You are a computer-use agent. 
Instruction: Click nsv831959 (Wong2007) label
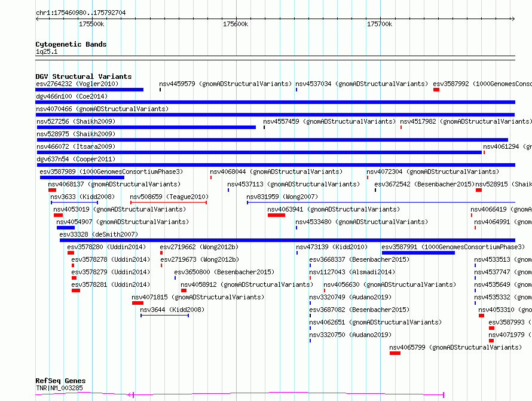click(282, 197)
